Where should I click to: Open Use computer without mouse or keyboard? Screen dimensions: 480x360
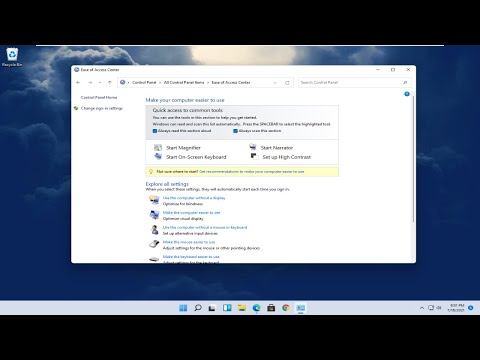coord(205,227)
